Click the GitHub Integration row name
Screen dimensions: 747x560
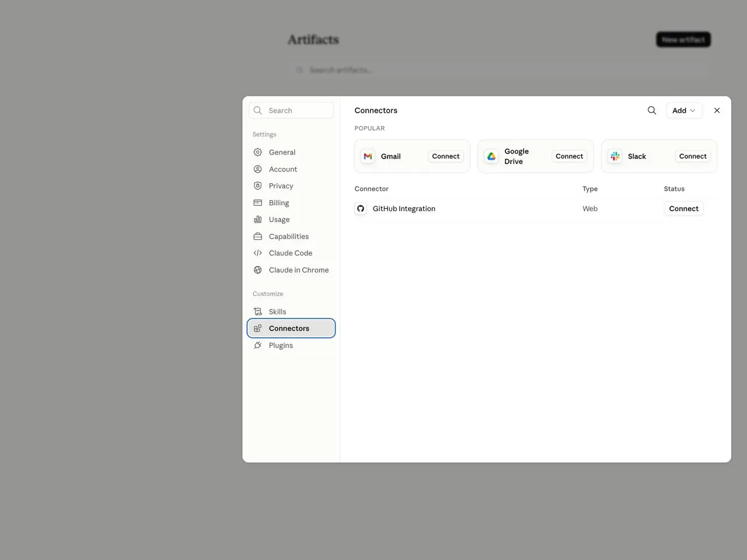404,209
